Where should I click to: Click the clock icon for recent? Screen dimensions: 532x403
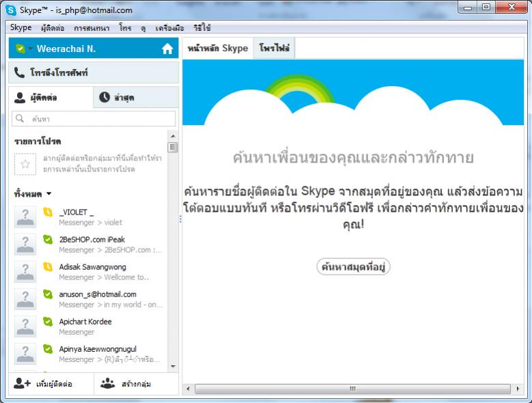104,98
